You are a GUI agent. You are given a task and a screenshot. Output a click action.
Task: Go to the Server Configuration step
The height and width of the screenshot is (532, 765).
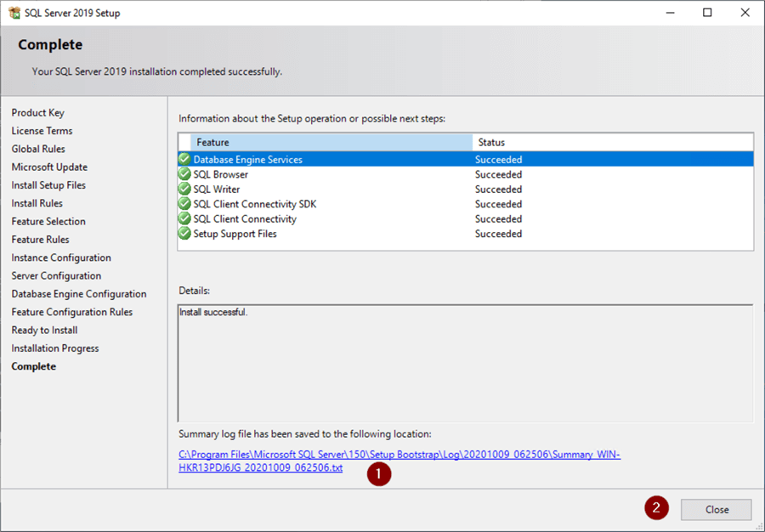click(x=56, y=275)
